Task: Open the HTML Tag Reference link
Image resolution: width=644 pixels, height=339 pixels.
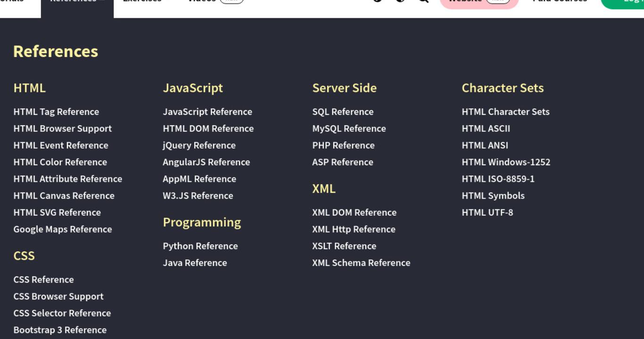Action: pos(56,112)
